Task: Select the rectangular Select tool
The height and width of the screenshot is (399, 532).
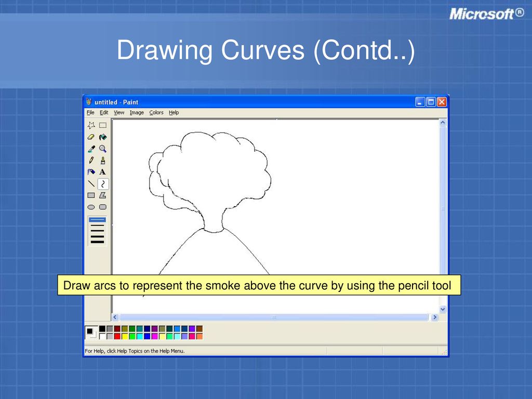Action: [103, 125]
